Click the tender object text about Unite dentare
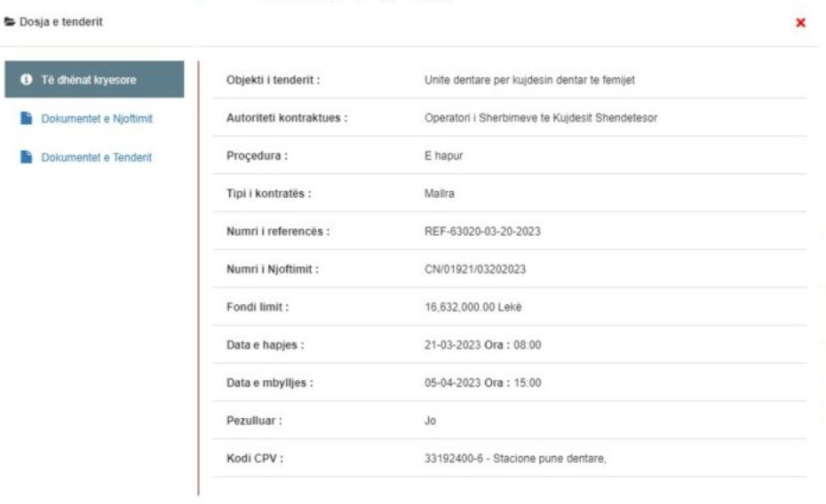Image resolution: width=826 pixels, height=504 pixels. (529, 81)
